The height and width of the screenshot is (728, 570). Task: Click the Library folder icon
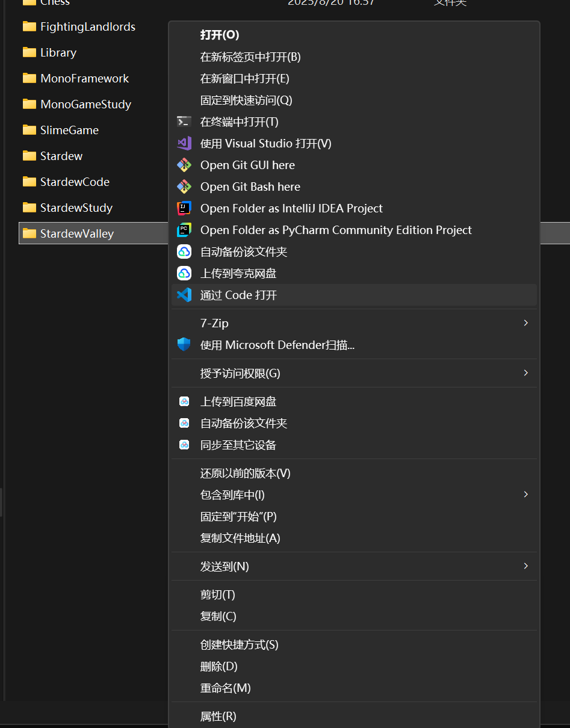coord(29,52)
